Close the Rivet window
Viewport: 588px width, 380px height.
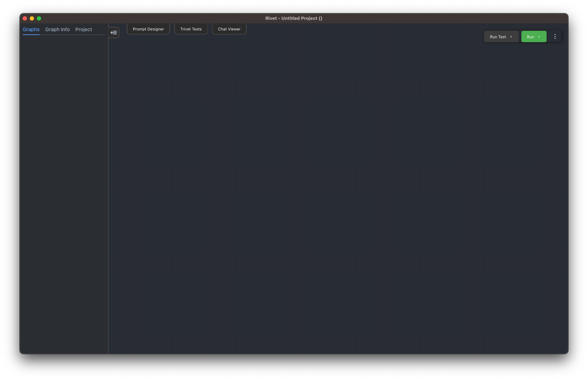(x=25, y=18)
